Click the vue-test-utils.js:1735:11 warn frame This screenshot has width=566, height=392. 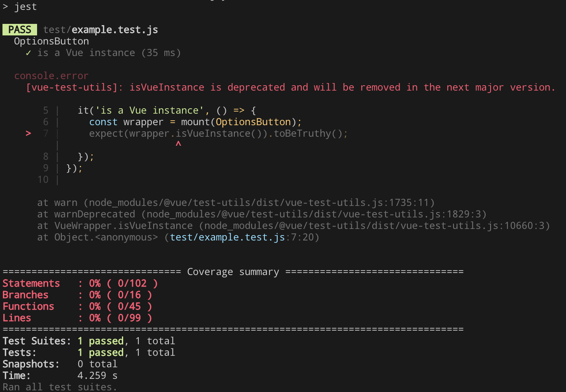235,202
